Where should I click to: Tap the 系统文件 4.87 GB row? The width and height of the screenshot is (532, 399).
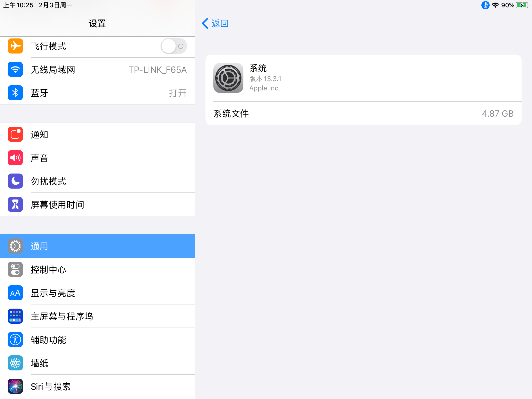point(363,114)
